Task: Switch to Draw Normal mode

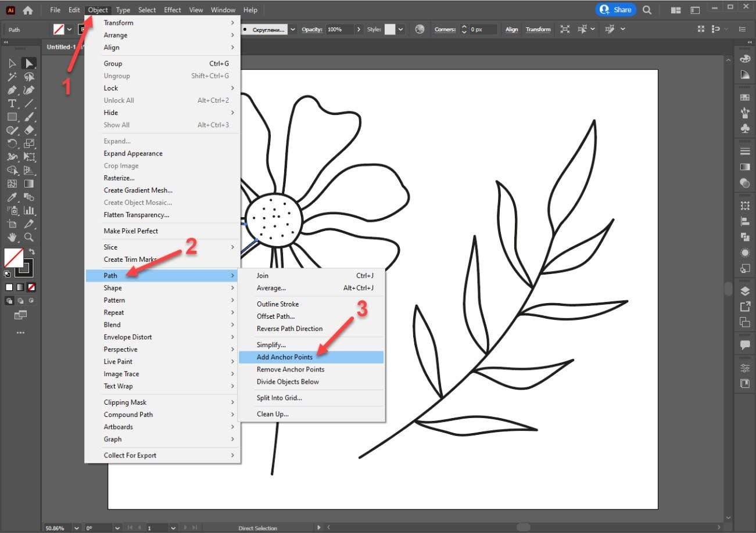Action: (x=10, y=301)
